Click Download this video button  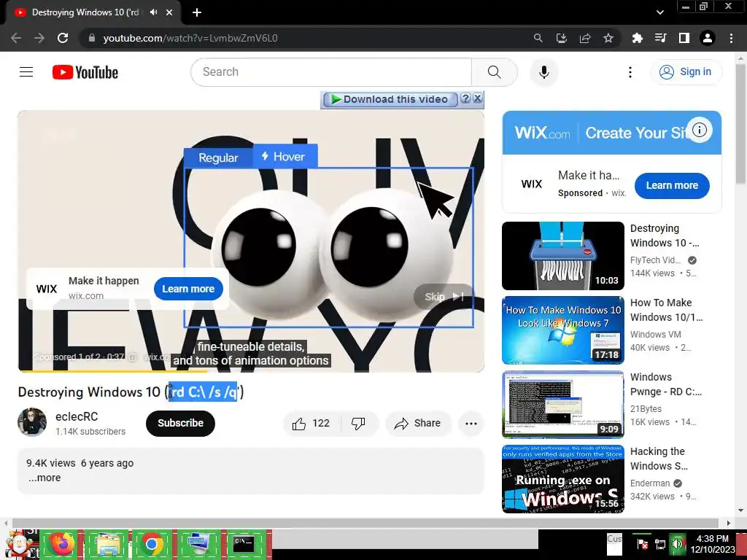(x=390, y=99)
